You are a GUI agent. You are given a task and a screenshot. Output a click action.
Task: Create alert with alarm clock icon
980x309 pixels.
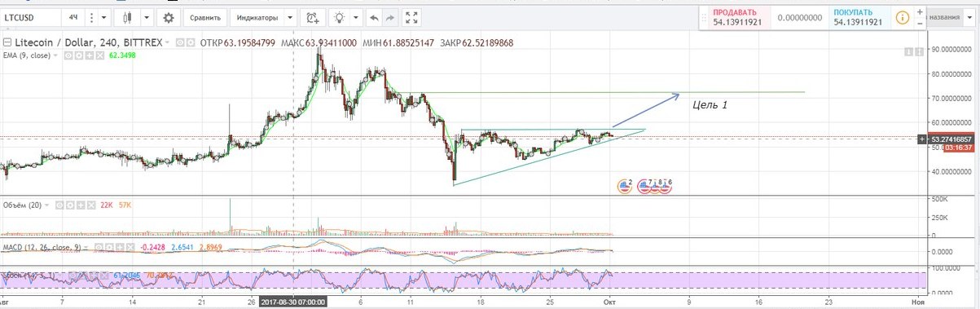[313, 17]
